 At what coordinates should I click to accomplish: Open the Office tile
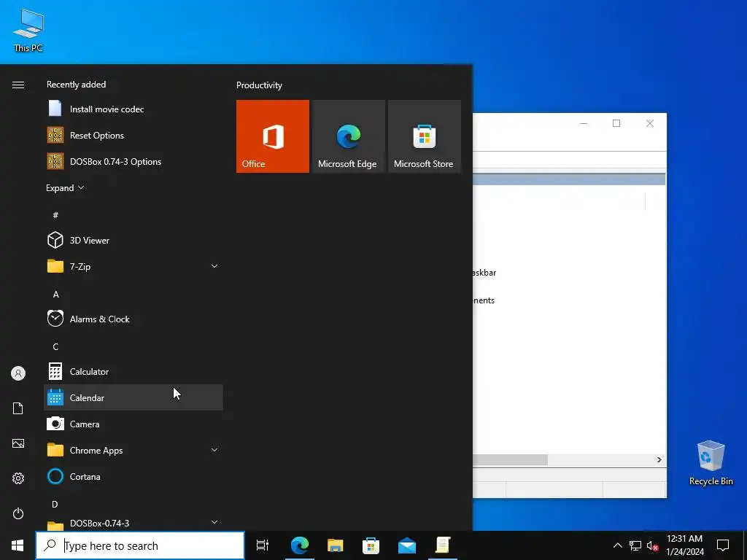pos(273,136)
